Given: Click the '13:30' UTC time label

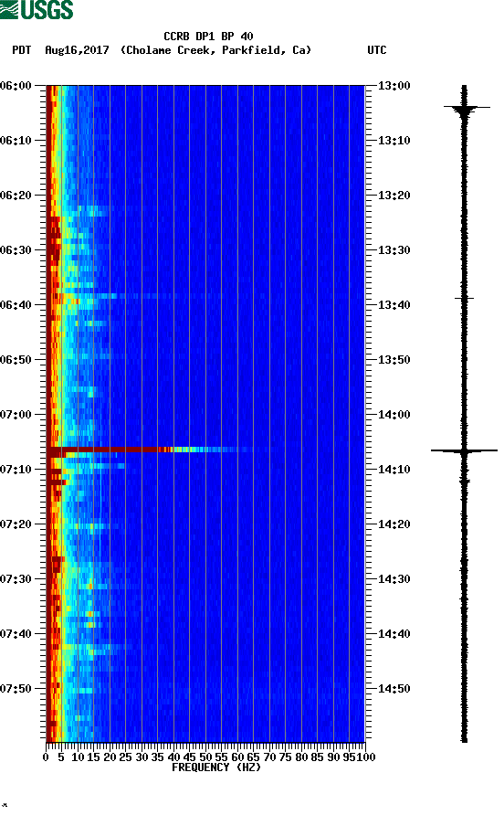Looking at the screenshot, I should (394, 250).
